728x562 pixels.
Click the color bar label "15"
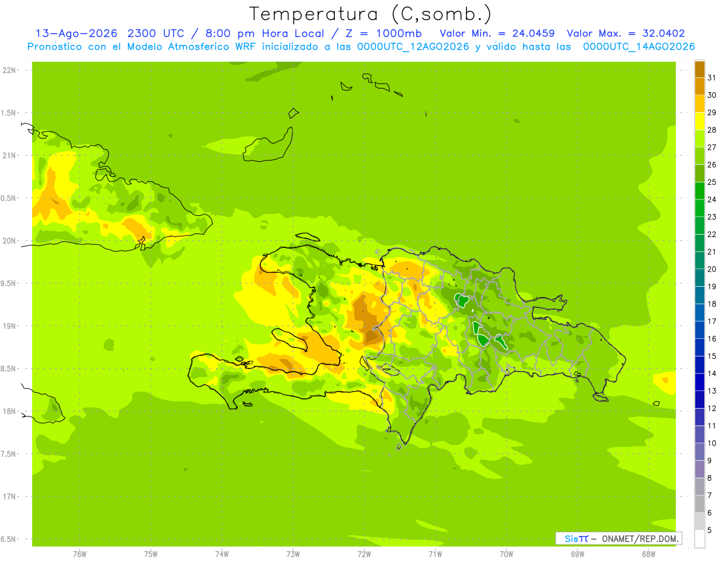click(712, 356)
